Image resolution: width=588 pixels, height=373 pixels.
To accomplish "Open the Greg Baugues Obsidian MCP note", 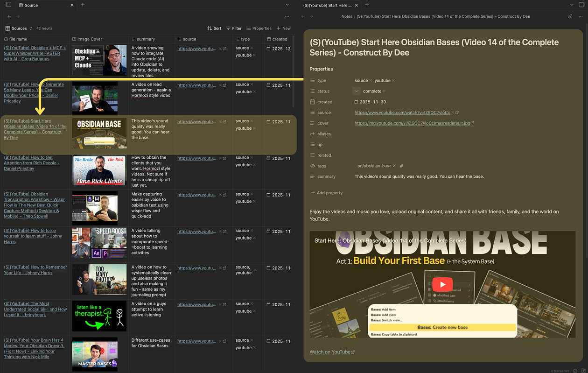I will 35,53.
